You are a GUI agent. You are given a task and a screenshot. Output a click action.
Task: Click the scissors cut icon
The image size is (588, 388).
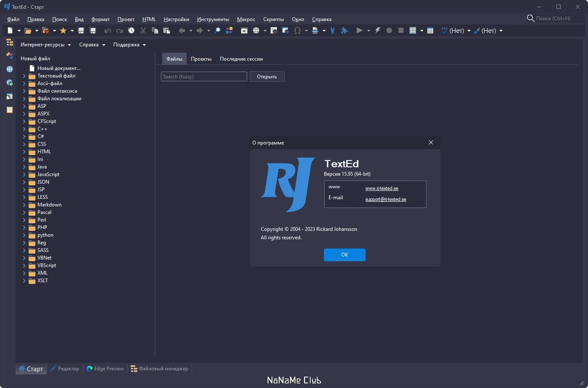(x=143, y=30)
